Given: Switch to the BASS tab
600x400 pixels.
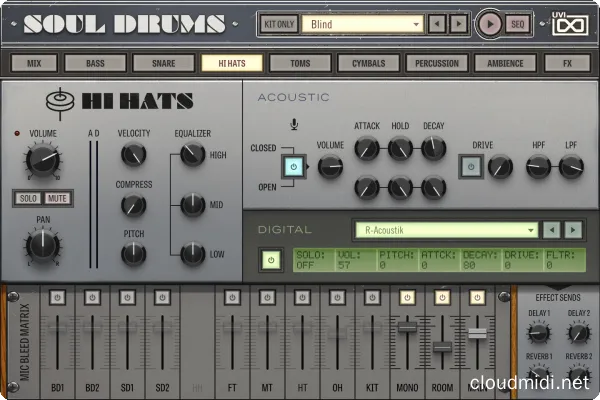Looking at the screenshot, I should pos(95,63).
